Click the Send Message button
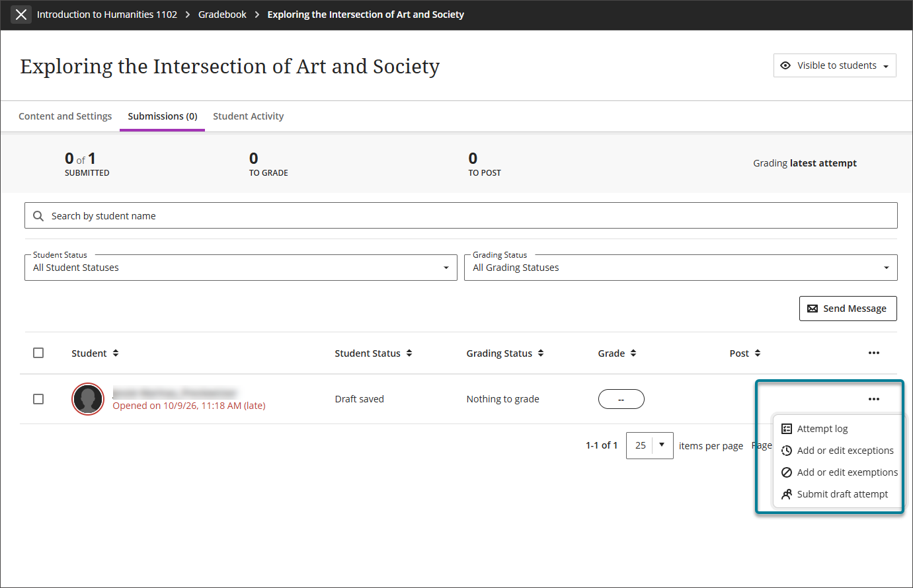Screen dimensions: 913x588 pyautogui.click(x=848, y=309)
